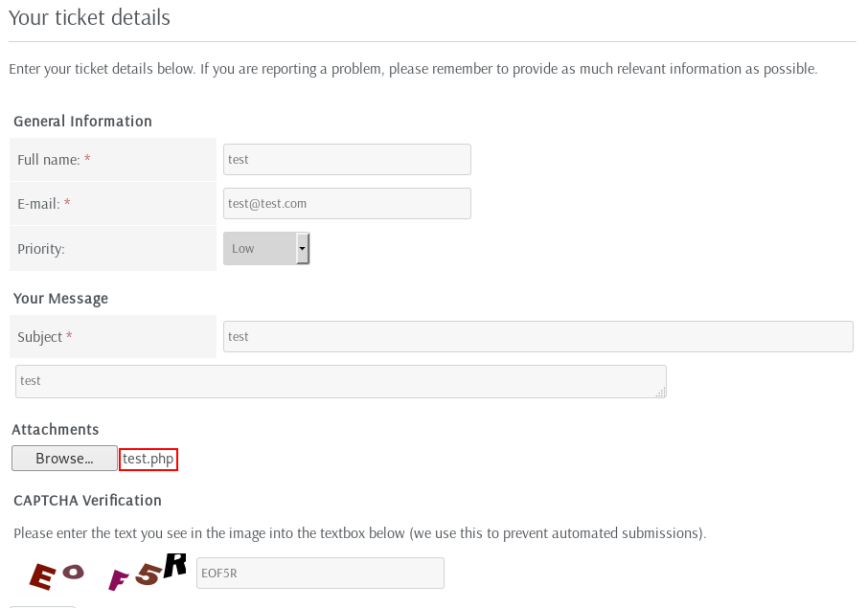This screenshot has width=868, height=608.
Task: Click the Priority dropdown arrow
Action: coord(303,248)
